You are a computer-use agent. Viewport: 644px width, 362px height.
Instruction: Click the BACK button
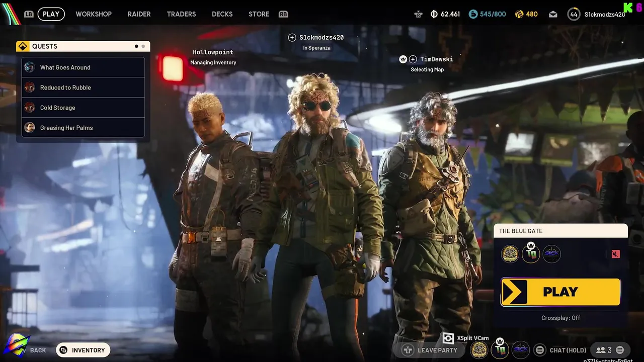click(38, 350)
